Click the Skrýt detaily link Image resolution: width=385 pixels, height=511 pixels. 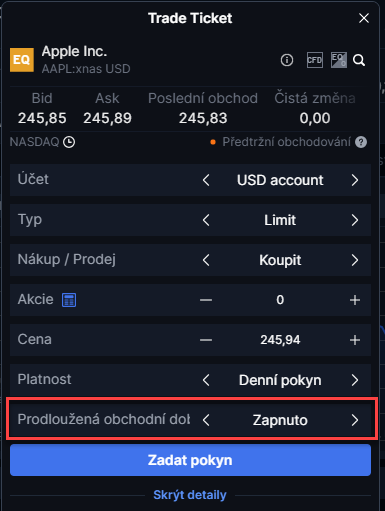coord(190,495)
